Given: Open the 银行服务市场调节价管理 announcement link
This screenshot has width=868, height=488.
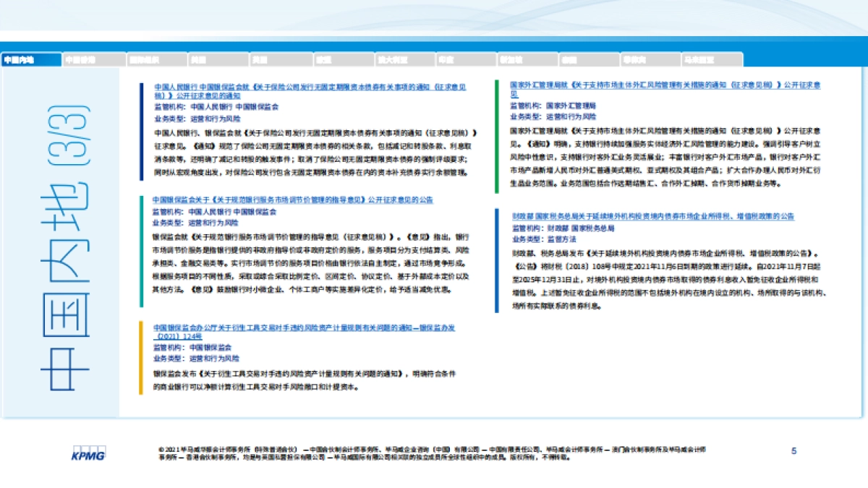Looking at the screenshot, I should tap(292, 200).
